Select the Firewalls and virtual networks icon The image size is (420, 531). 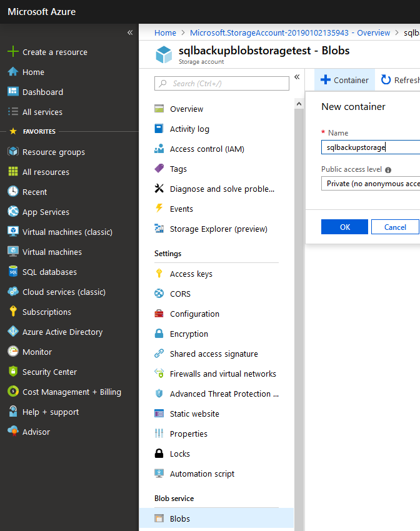click(x=159, y=374)
